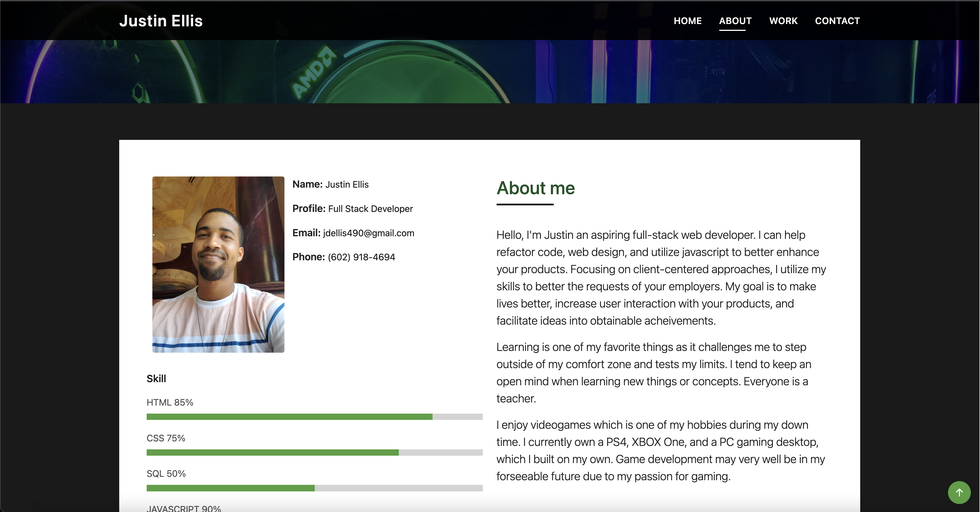Click the Full Stack Developer profile text

click(370, 209)
